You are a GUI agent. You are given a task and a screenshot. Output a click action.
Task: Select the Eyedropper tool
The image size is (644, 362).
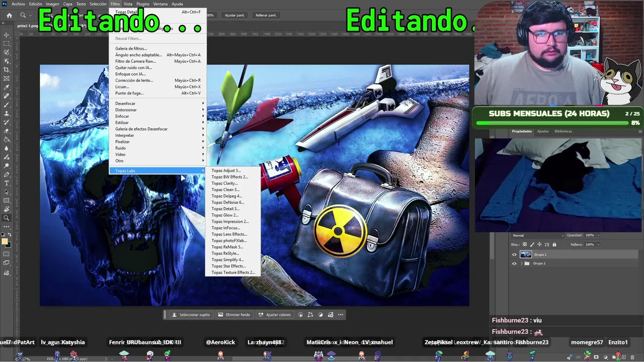7,87
